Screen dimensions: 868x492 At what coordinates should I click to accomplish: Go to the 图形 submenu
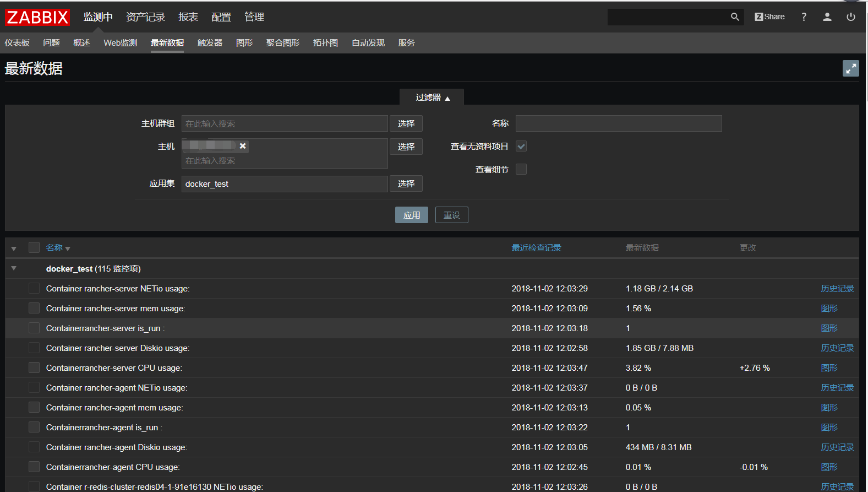pos(244,43)
